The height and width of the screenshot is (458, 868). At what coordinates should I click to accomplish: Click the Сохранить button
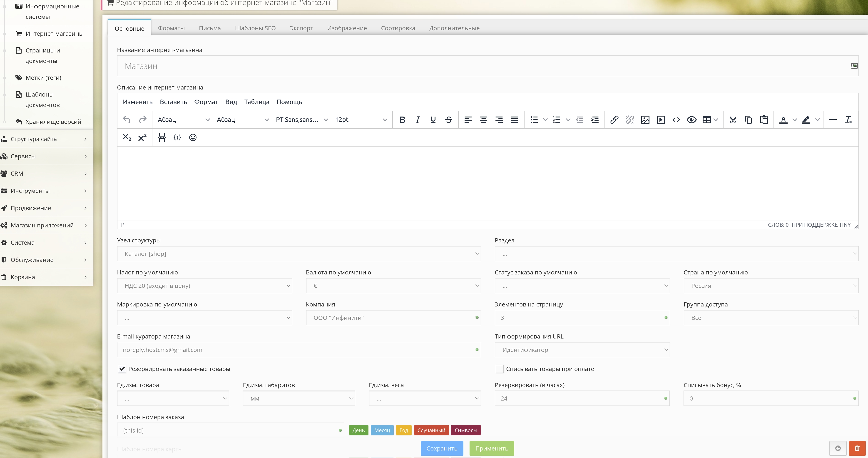[442, 448]
